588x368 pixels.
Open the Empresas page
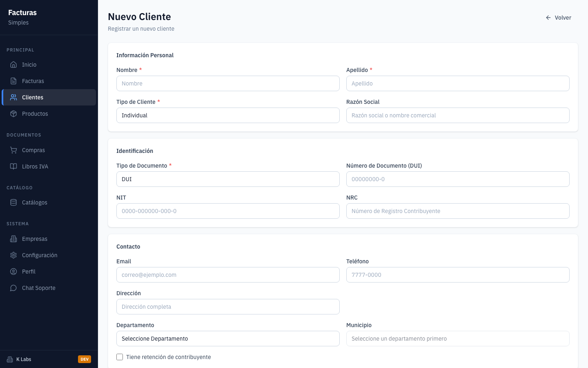49,239
